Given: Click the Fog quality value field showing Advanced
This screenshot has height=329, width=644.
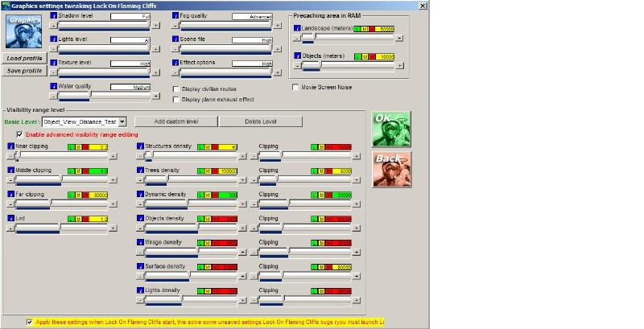Looking at the screenshot, I should pyautogui.click(x=252, y=16).
